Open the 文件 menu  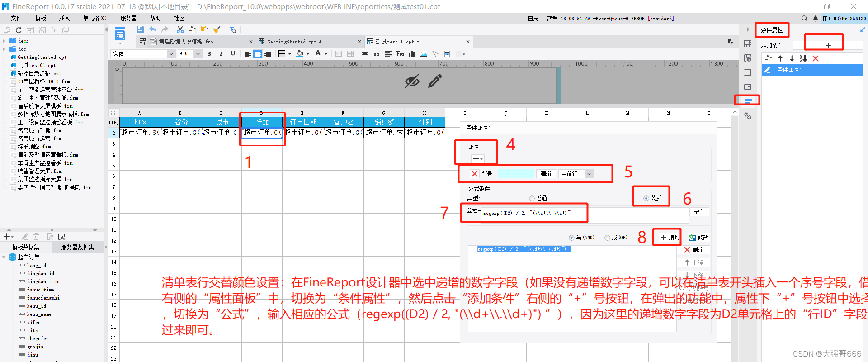16,18
